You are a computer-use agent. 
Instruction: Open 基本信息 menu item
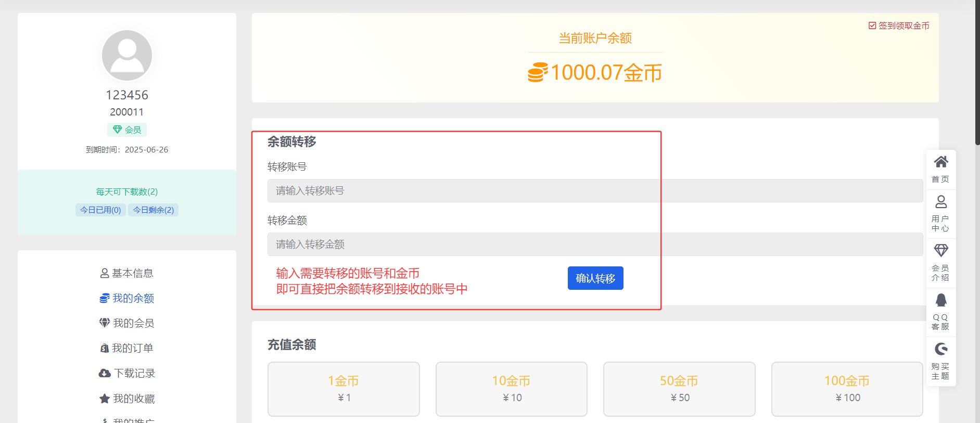coord(127,273)
